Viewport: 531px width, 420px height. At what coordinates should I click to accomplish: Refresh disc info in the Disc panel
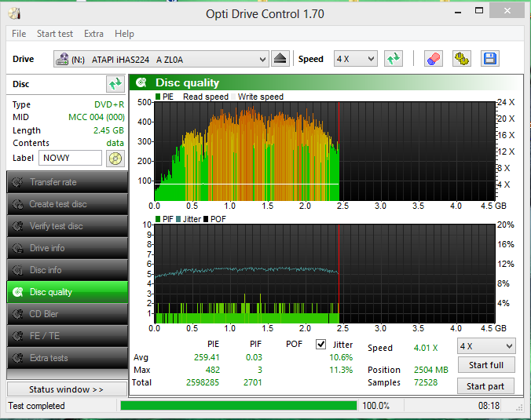(115, 83)
